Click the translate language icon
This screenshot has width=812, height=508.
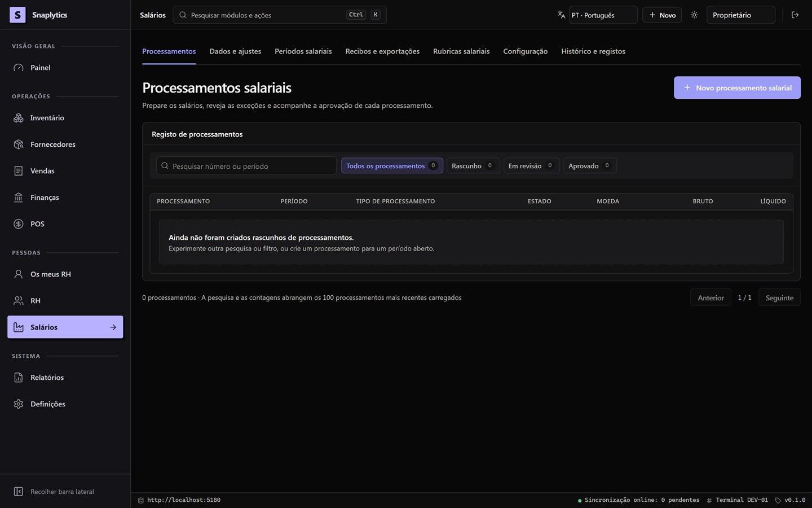561,15
